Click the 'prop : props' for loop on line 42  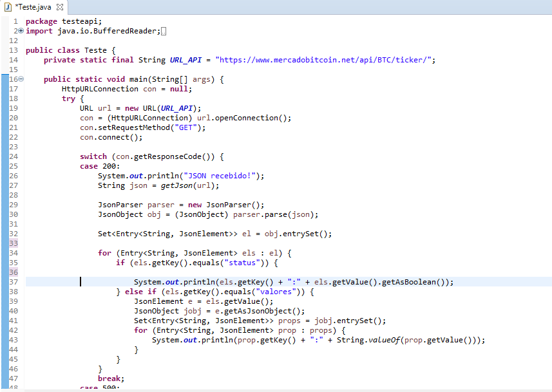pos(240,330)
